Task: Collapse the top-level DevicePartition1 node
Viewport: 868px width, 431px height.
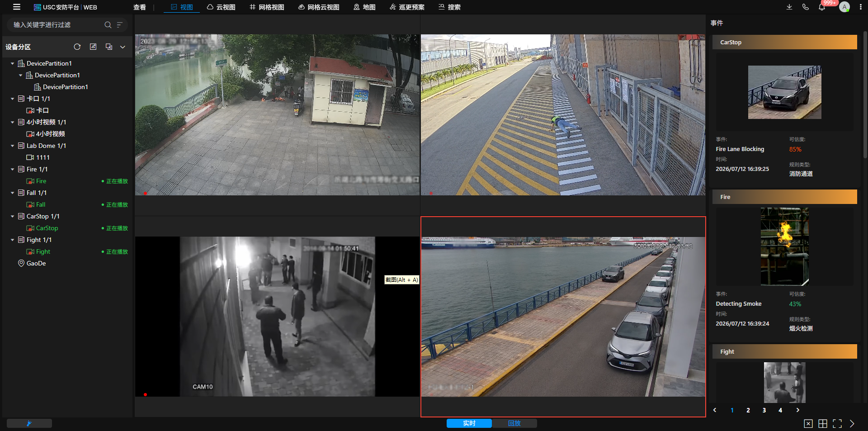Action: click(x=12, y=63)
